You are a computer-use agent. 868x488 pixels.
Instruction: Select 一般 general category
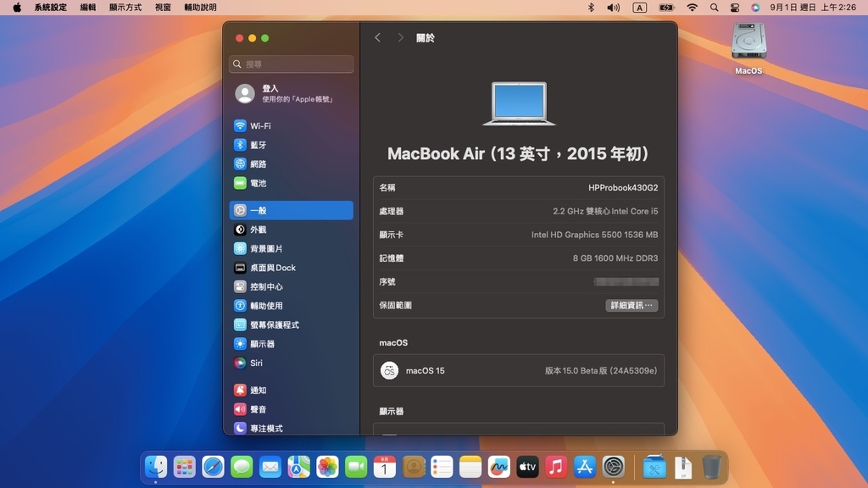click(x=292, y=210)
